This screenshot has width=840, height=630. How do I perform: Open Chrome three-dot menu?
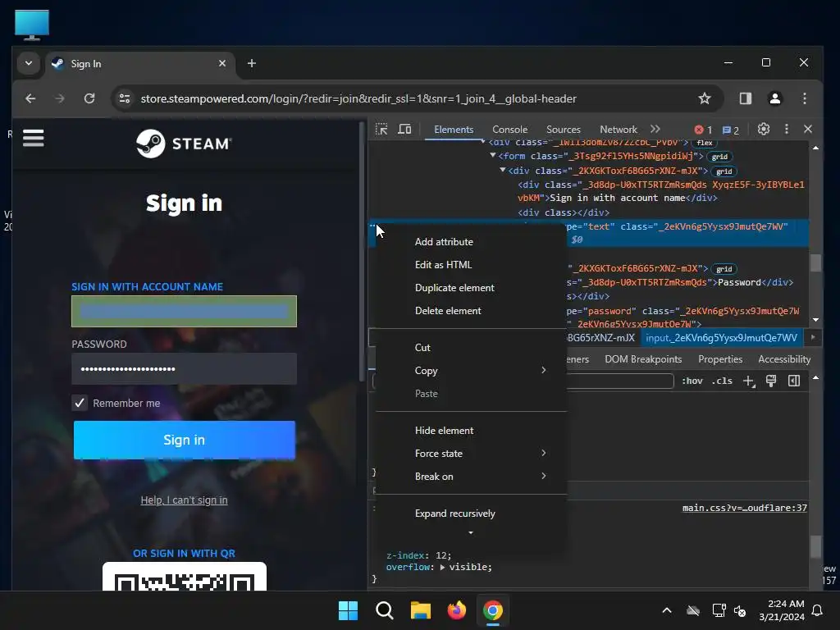804,98
